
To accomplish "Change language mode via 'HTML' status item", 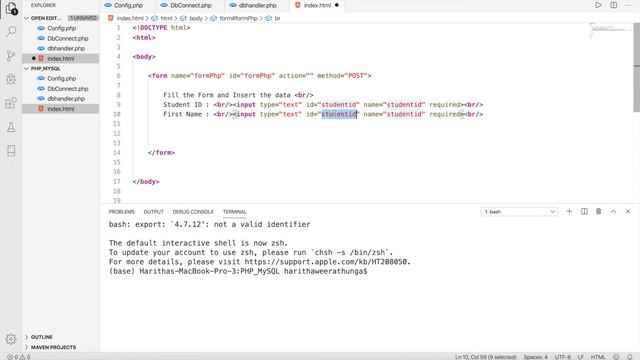I will 598,357.
